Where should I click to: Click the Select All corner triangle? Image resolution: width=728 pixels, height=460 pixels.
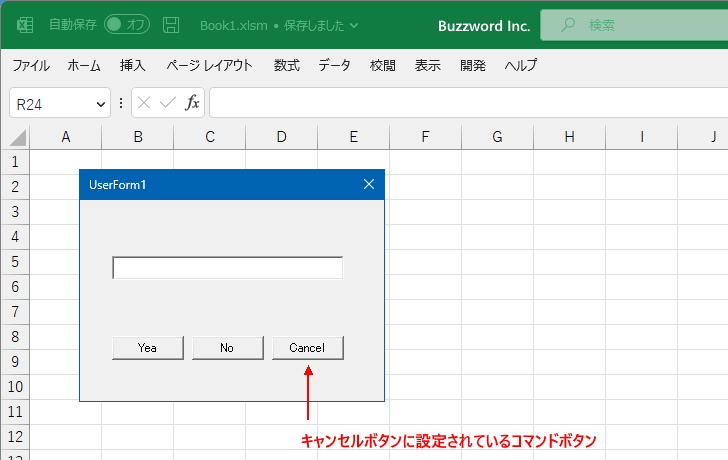pos(18,138)
